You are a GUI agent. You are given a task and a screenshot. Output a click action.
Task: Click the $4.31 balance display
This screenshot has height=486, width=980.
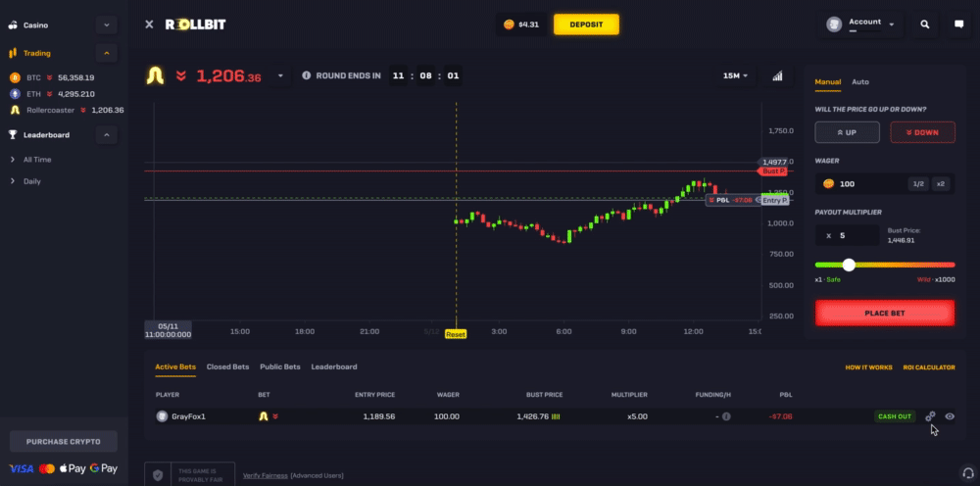pyautogui.click(x=521, y=24)
